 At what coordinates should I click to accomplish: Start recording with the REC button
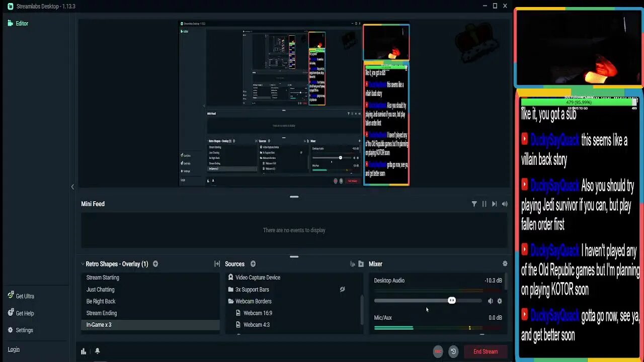(x=438, y=351)
